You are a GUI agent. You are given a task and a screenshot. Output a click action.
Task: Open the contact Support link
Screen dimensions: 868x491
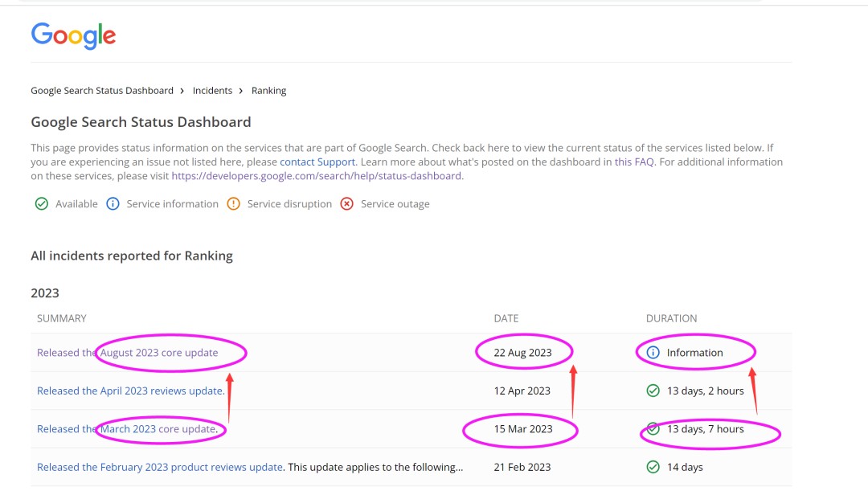click(317, 162)
